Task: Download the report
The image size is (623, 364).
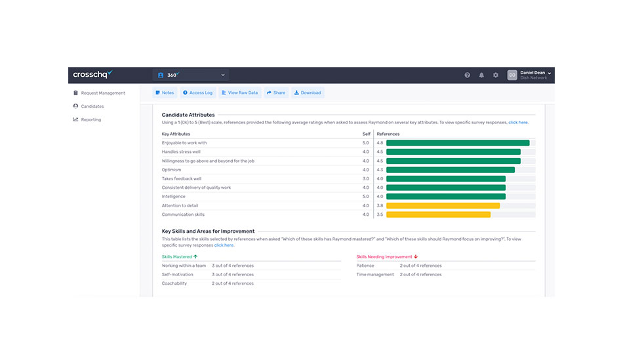Action: point(308,93)
